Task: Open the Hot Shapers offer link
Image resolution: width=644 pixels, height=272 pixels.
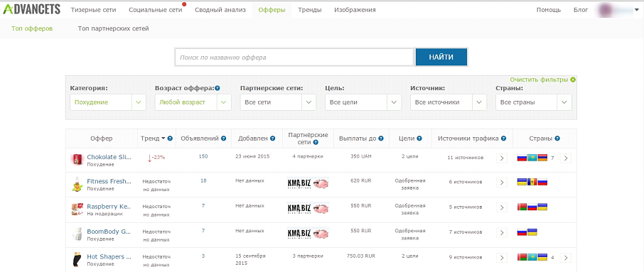Action: coord(109,257)
